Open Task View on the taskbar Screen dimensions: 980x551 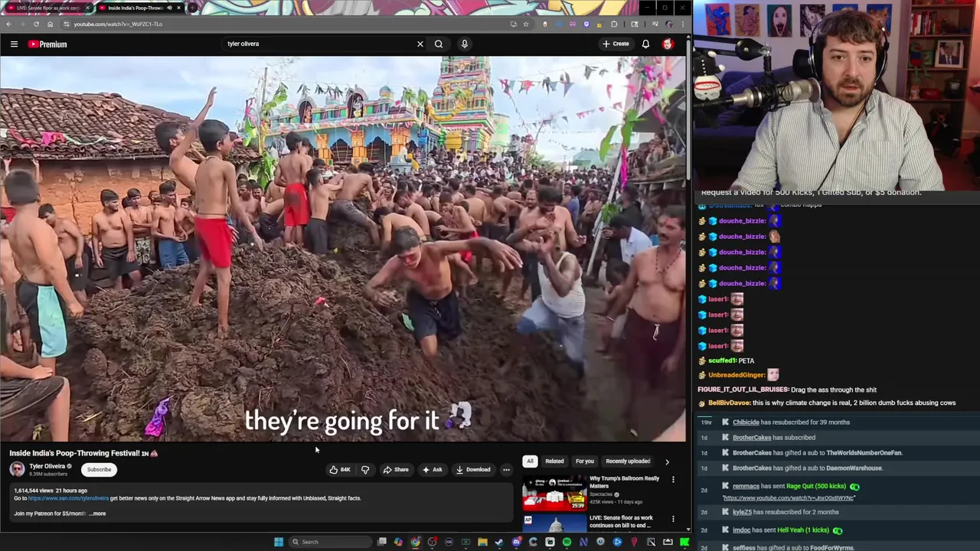(381, 542)
